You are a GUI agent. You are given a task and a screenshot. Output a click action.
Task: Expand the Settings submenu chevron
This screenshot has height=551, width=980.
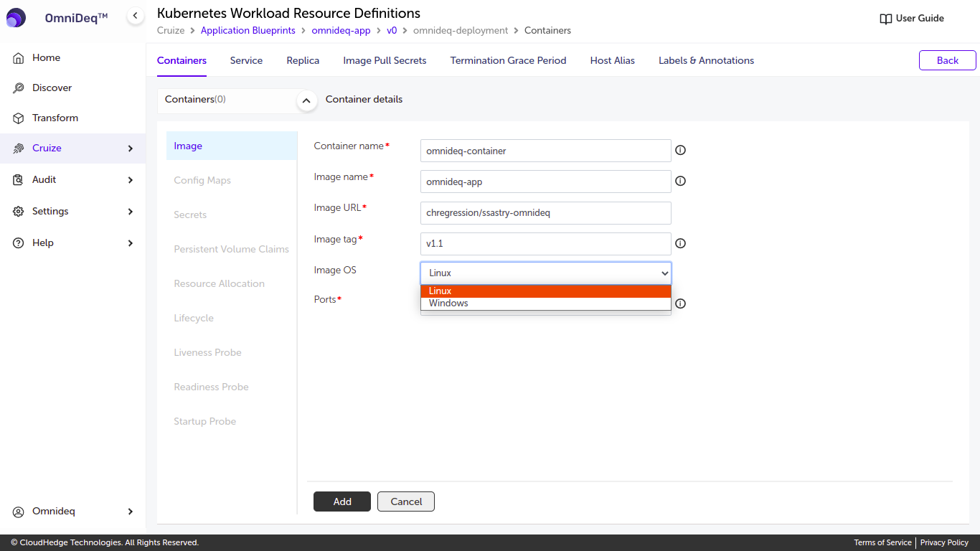click(x=131, y=212)
